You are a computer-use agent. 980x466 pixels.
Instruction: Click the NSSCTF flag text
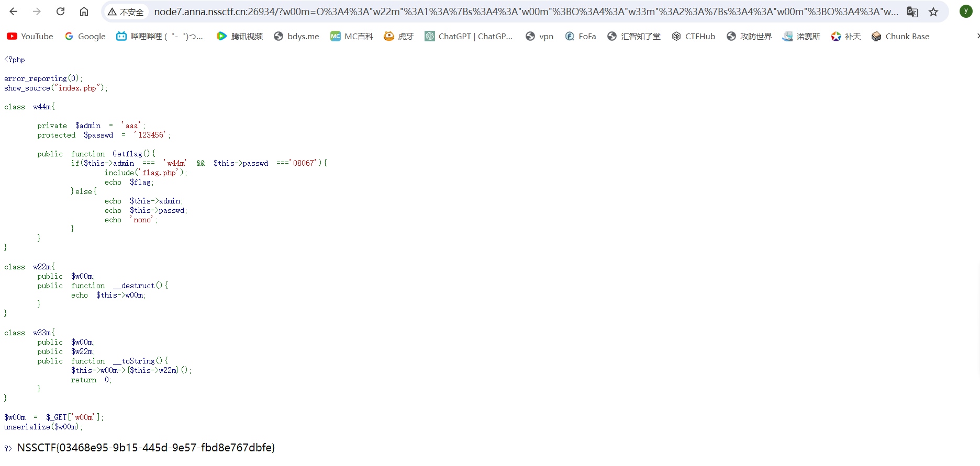146,448
